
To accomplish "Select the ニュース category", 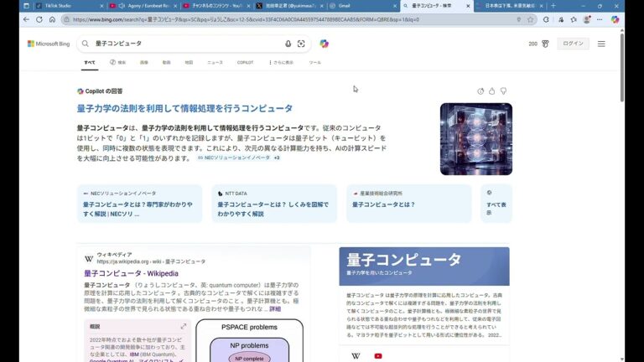I will pyautogui.click(x=215, y=62).
